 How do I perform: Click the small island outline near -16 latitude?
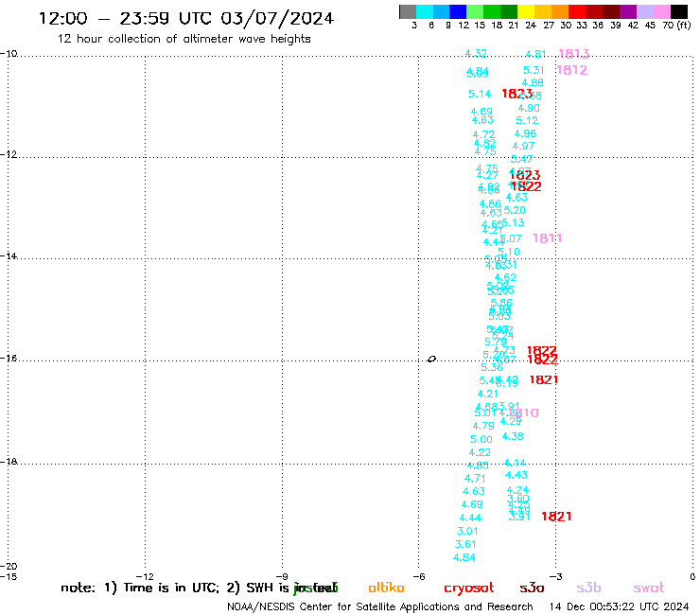pos(431,360)
